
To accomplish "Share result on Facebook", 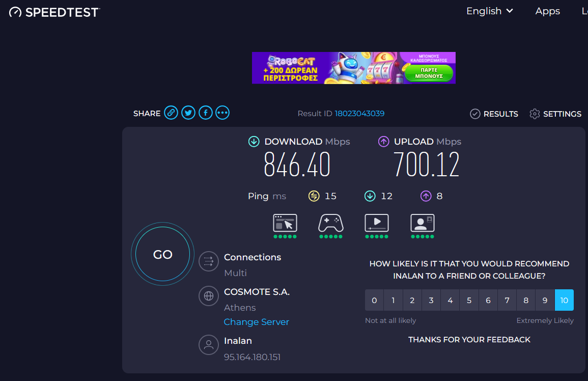I will tap(206, 113).
